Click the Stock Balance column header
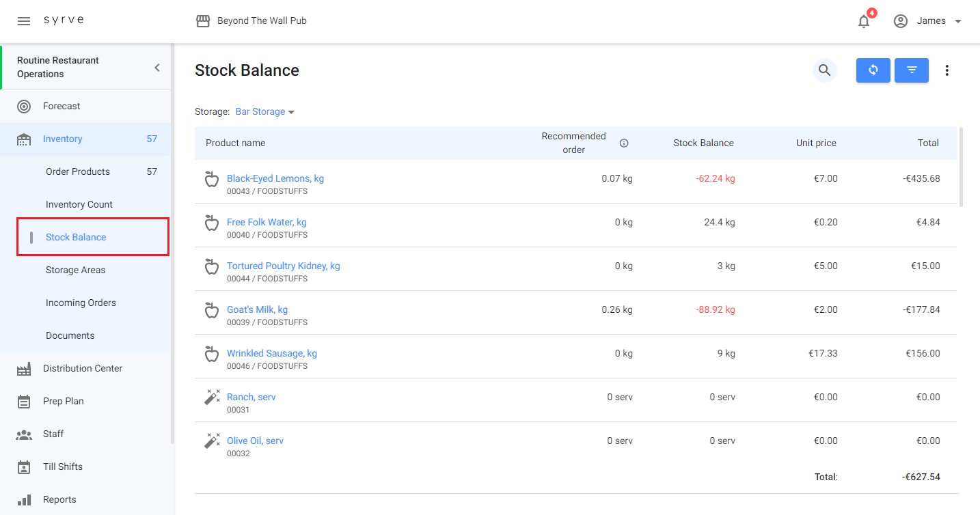The width and height of the screenshot is (980, 515). click(x=703, y=143)
